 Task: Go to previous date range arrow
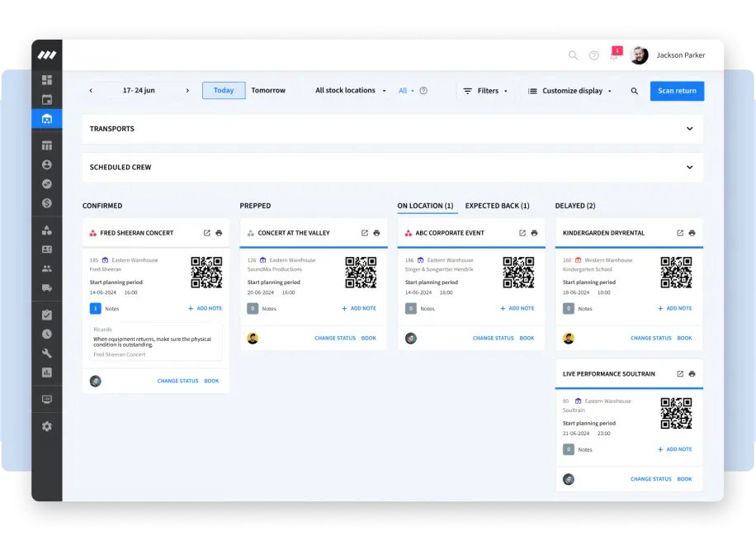(x=91, y=91)
